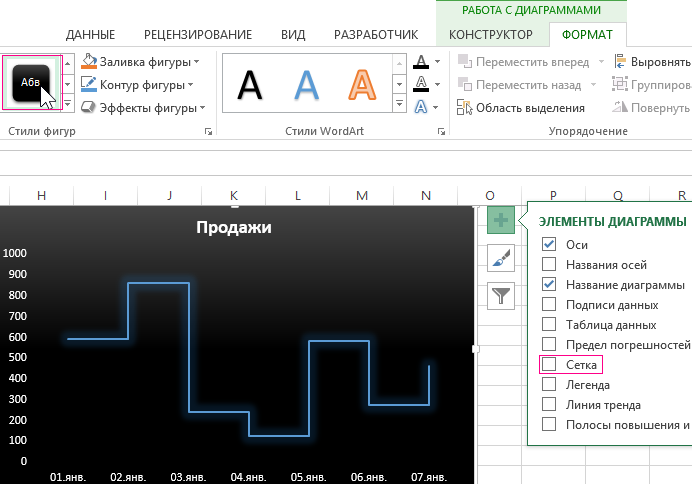Select orange outlined A WordArt style
The width and height of the screenshot is (692, 484).
coord(362,85)
